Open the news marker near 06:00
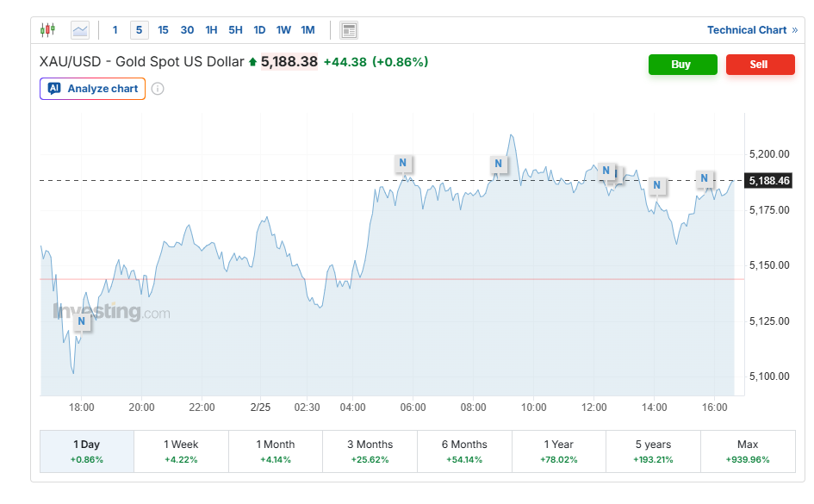This screenshot has height=504, width=814. [403, 163]
